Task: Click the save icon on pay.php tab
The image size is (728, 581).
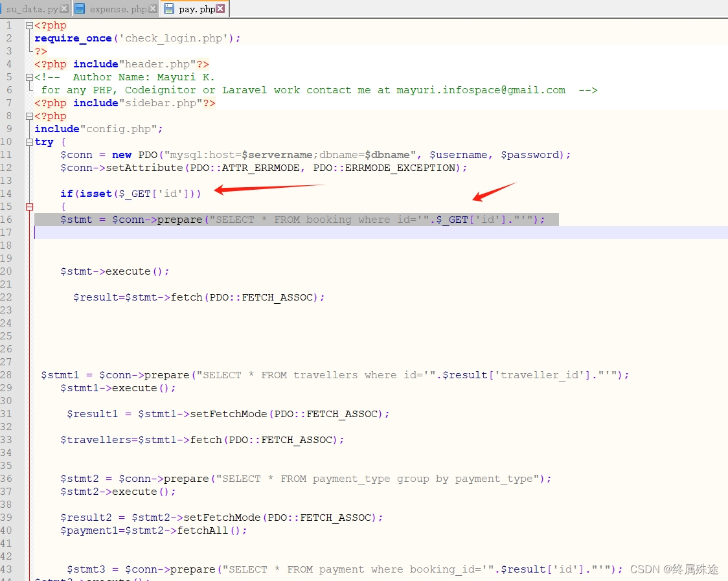Action: pos(169,8)
